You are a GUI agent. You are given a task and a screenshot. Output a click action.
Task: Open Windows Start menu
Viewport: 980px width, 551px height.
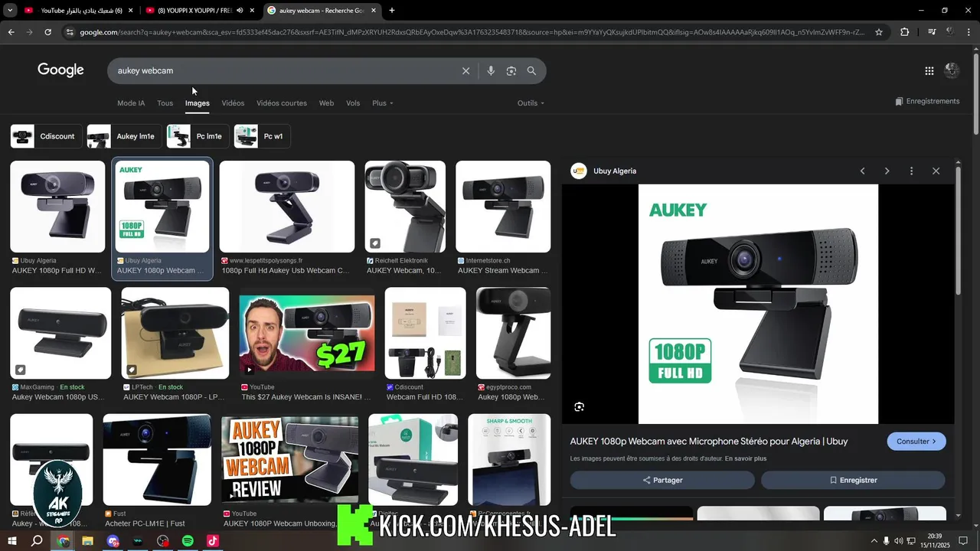click(x=12, y=541)
